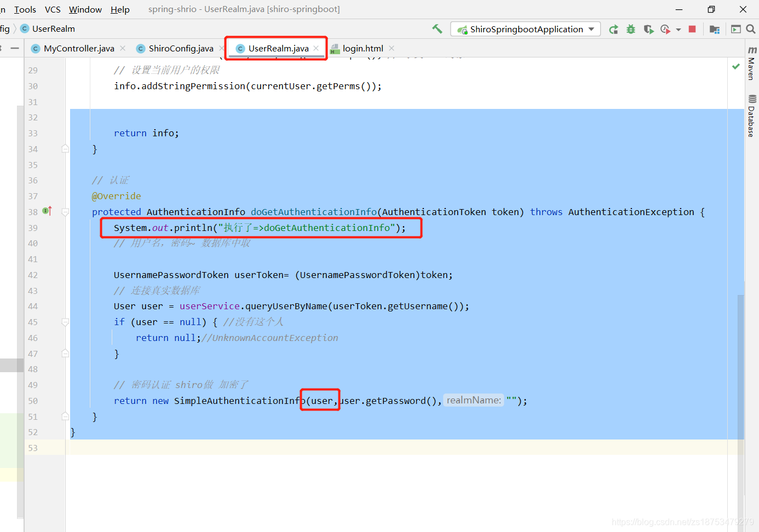Click userService on line 44

209,306
